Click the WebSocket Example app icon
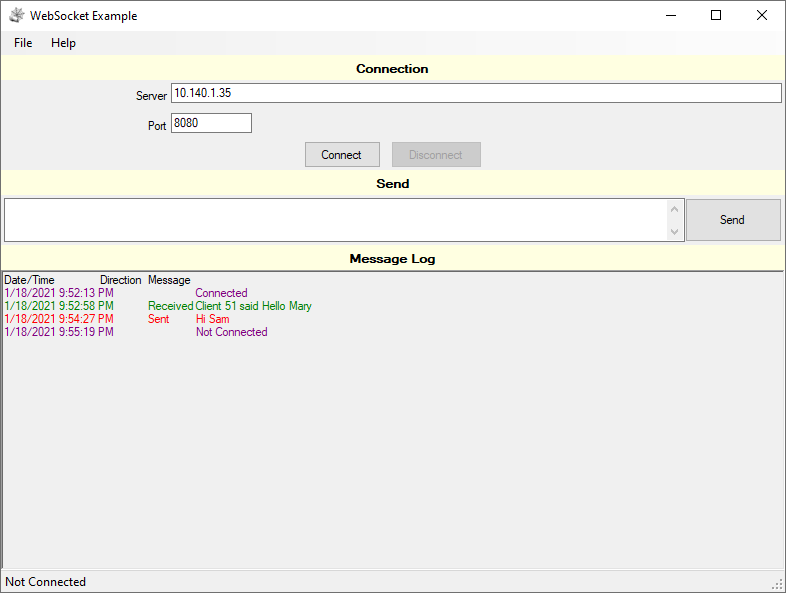The width and height of the screenshot is (786, 593). pos(17,16)
